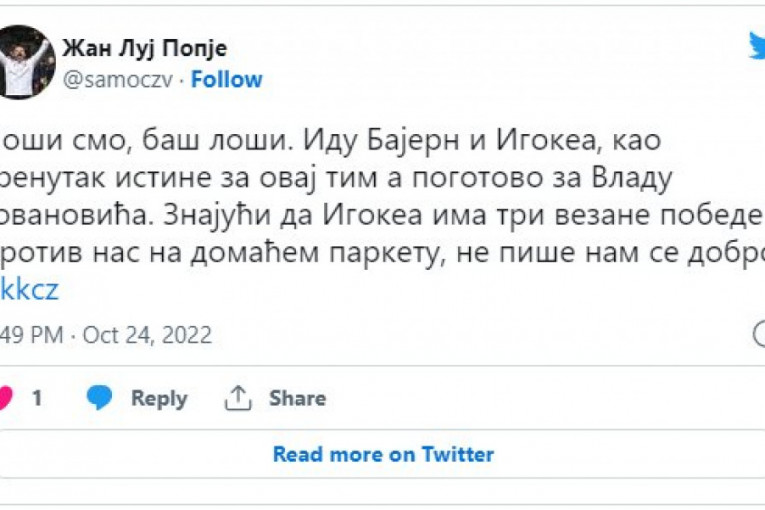This screenshot has width=765, height=510.
Task: Like the tweet with the heart icon
Action: [4, 398]
